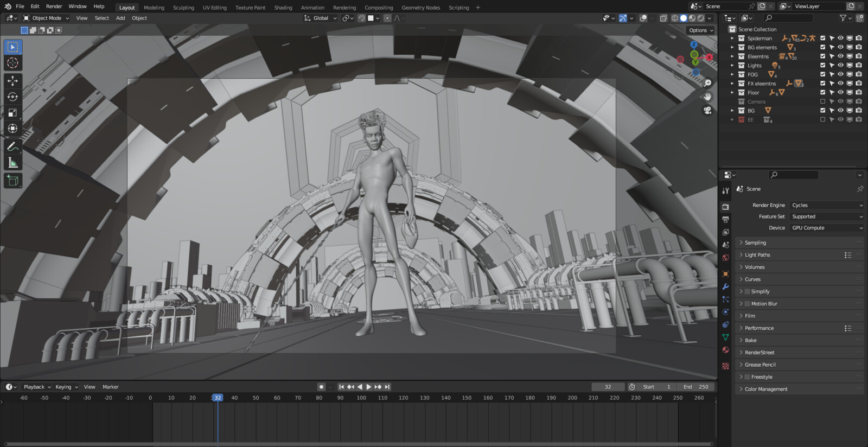Choose the Move tool
This screenshot has width=868, height=447.
pyautogui.click(x=12, y=81)
